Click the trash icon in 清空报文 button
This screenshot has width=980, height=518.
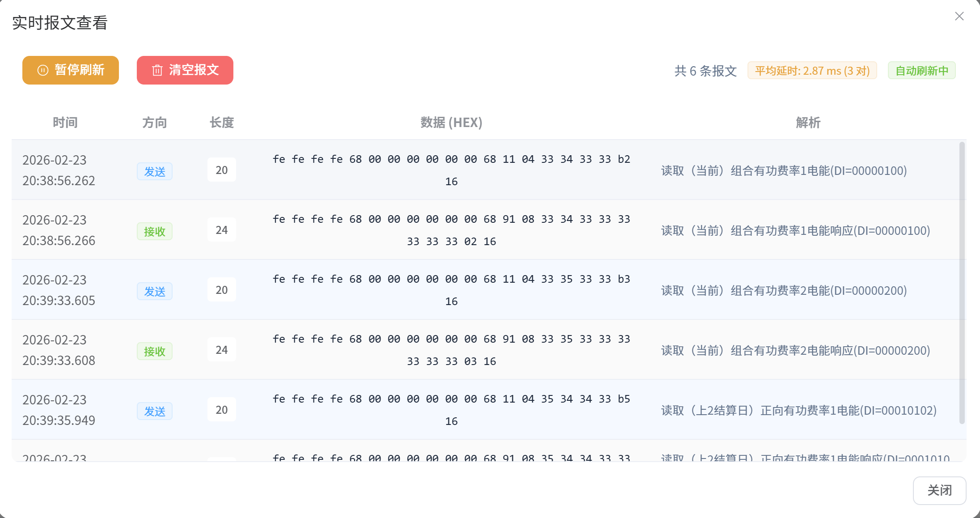(x=157, y=70)
